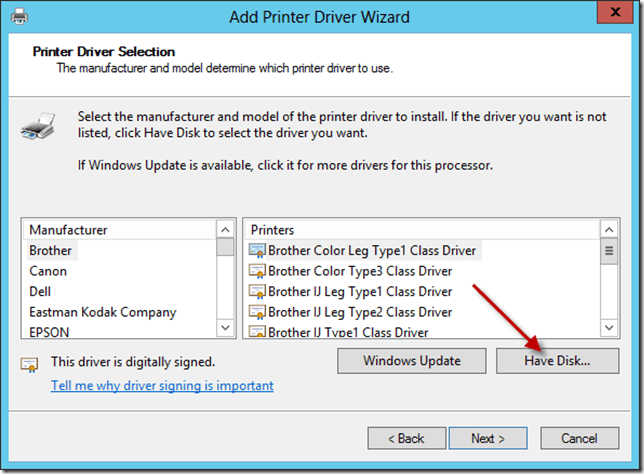Open the Have Disk dialog
Screen dimensions: 644x474
pos(557,361)
